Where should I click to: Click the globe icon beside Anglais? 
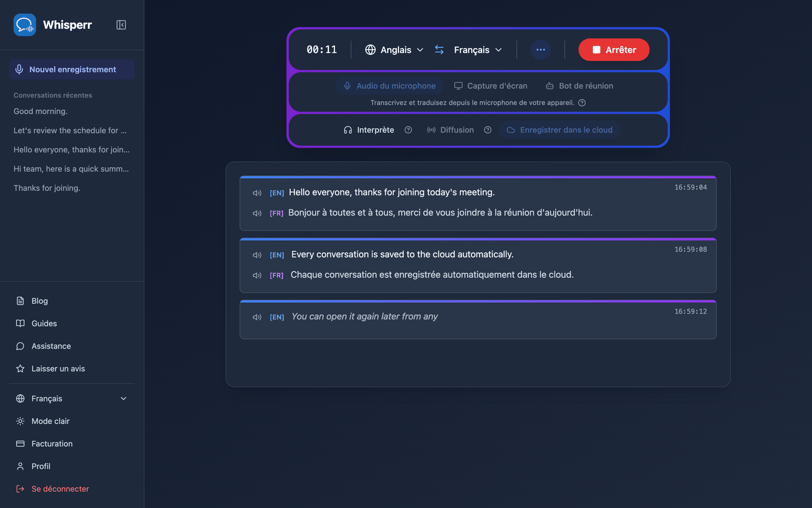coord(370,50)
